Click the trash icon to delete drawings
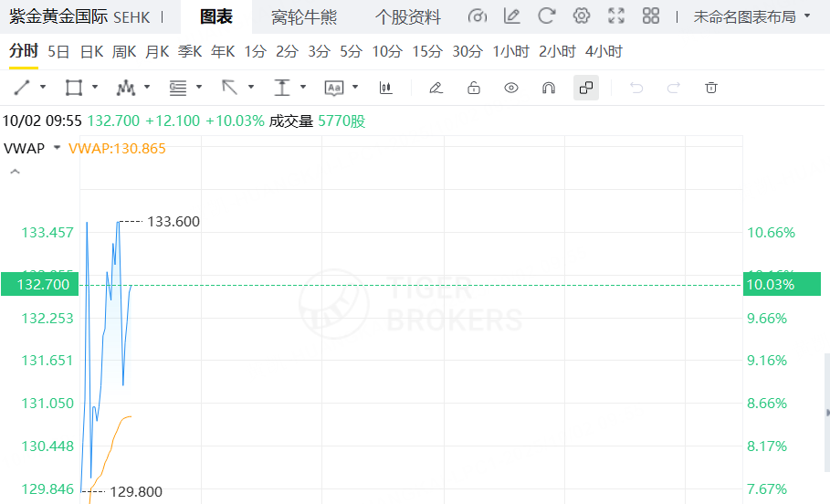830x504 pixels. tap(711, 88)
